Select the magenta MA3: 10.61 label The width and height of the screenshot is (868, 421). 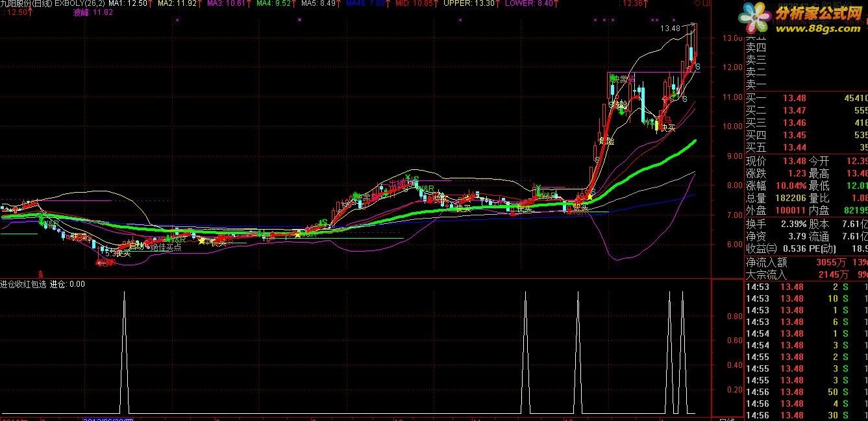click(227, 4)
